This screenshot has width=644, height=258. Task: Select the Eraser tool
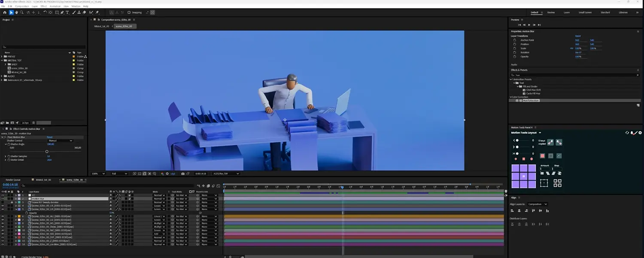[84, 12]
